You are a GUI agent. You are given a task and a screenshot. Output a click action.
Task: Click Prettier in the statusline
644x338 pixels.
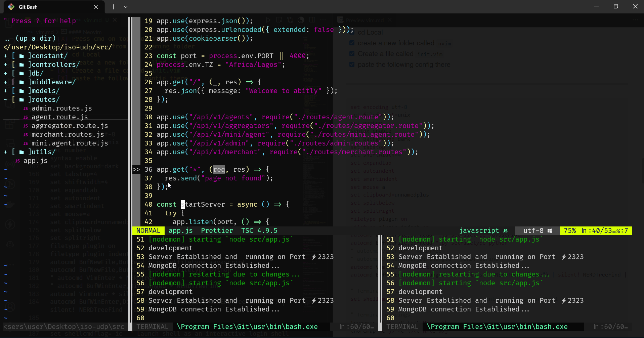click(217, 231)
